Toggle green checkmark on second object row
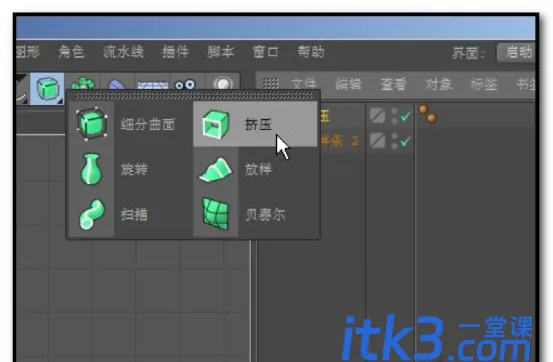Screen dimensions: 553x362 (406, 141)
